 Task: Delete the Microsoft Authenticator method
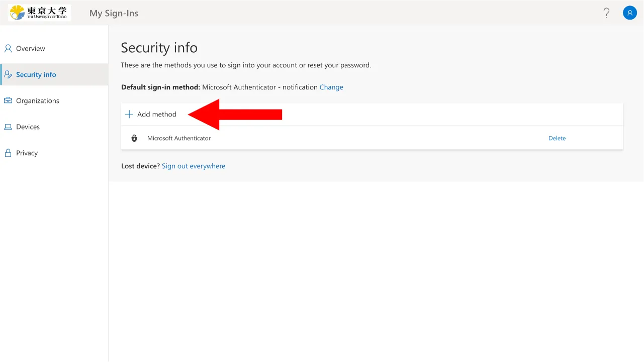557,139
